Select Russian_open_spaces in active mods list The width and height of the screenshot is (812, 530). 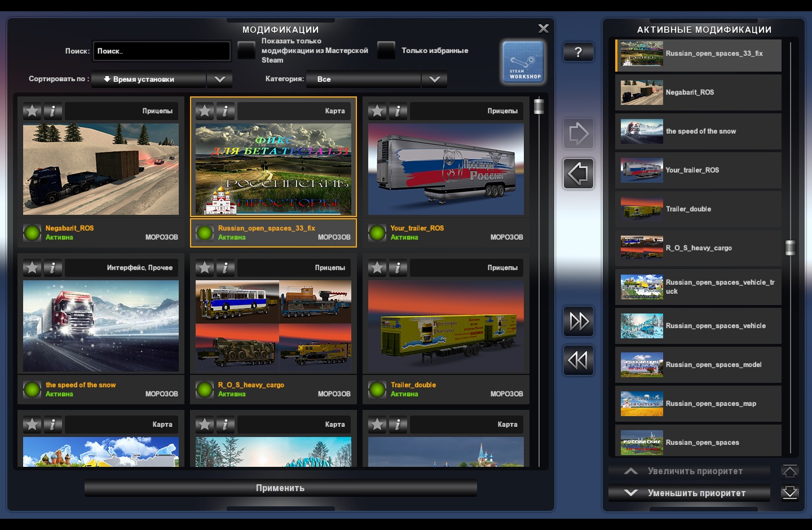coord(698,441)
